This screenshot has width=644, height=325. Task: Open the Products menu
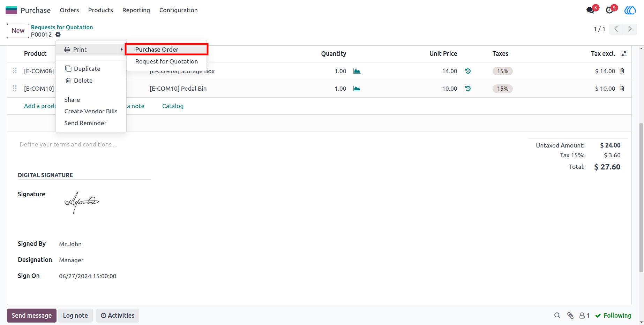pyautogui.click(x=100, y=10)
